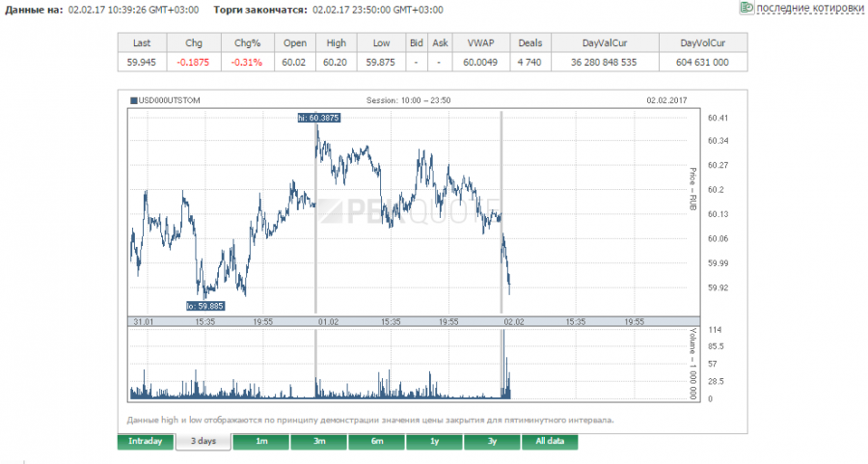Click the 'DayValCur' column header
The width and height of the screenshot is (868, 464).
pos(604,43)
